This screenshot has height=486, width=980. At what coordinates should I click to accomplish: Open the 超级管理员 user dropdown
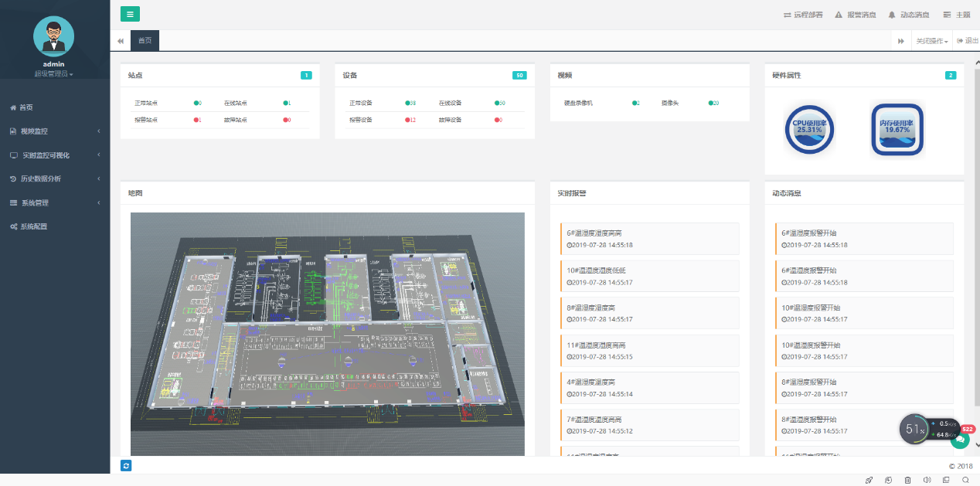[x=53, y=74]
